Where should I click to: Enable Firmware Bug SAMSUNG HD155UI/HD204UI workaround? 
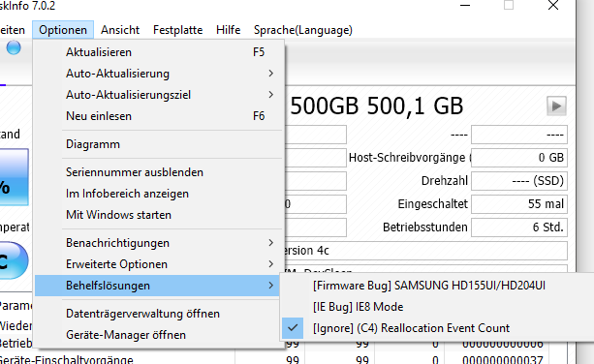click(x=429, y=286)
